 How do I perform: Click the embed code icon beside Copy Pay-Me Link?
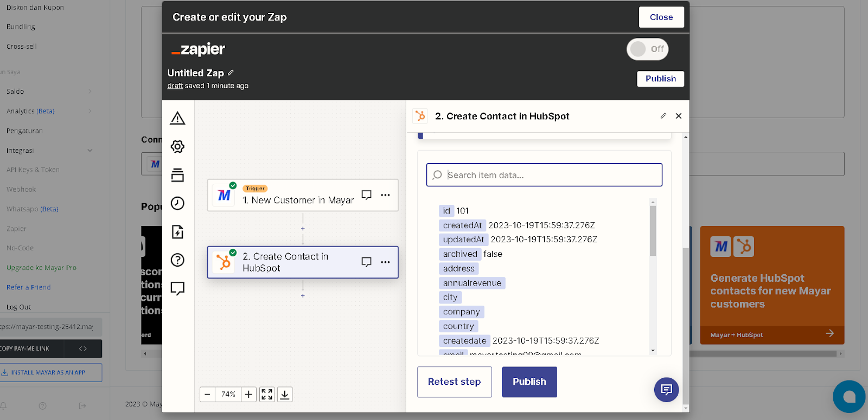coord(83,348)
